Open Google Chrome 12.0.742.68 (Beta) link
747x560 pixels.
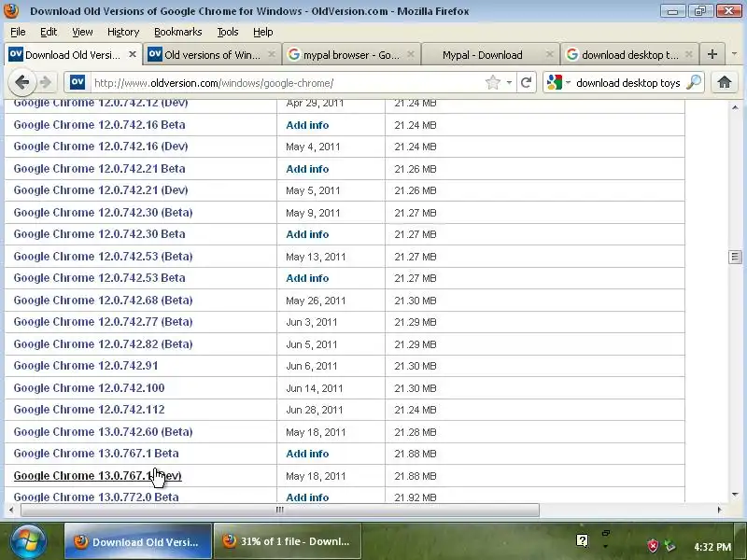click(103, 300)
